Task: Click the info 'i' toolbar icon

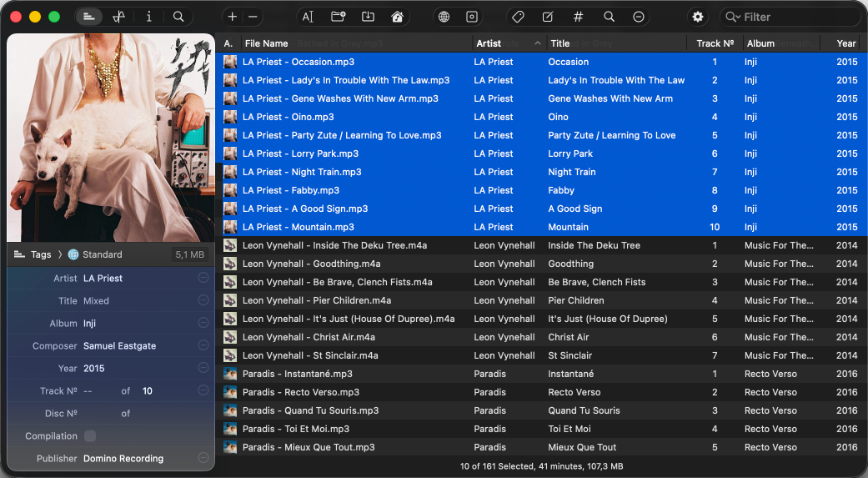Action: tap(148, 17)
